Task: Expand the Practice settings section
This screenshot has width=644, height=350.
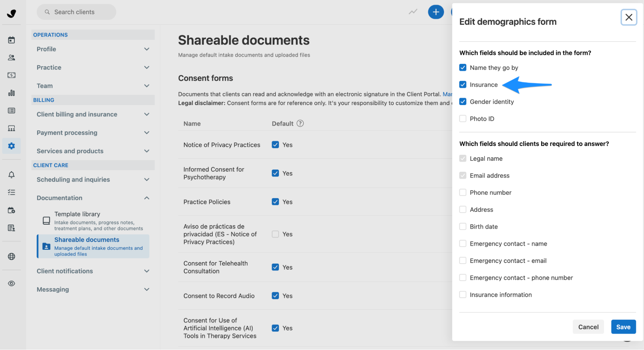Action: click(x=93, y=67)
